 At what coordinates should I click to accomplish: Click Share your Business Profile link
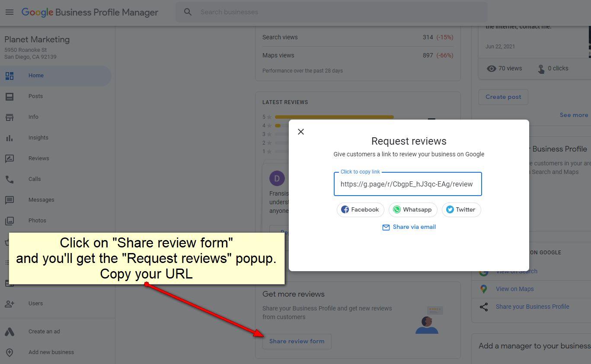click(532, 307)
